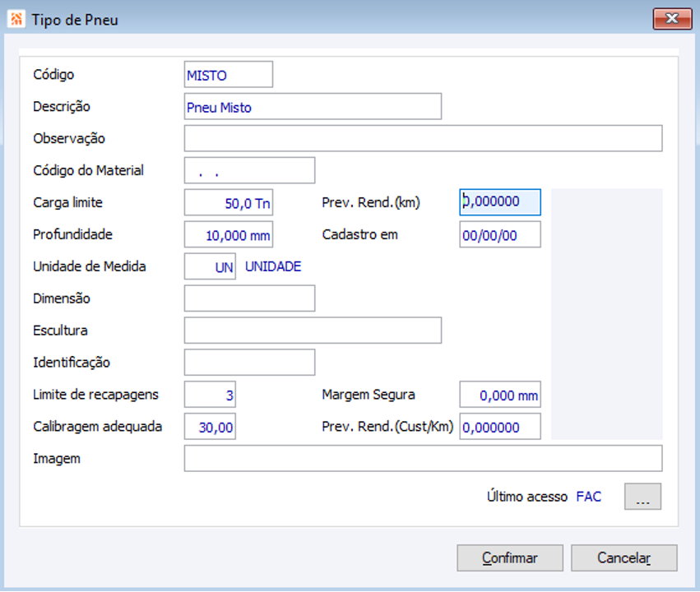Click the Calibragem adequada field
Screen dimensions: 700x592
(x=211, y=427)
